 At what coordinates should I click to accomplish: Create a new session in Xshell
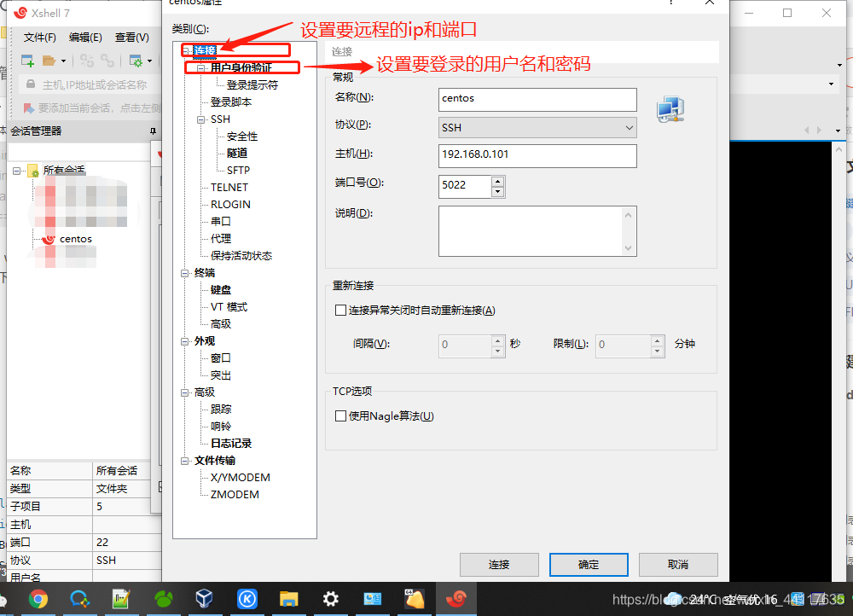pos(26,60)
